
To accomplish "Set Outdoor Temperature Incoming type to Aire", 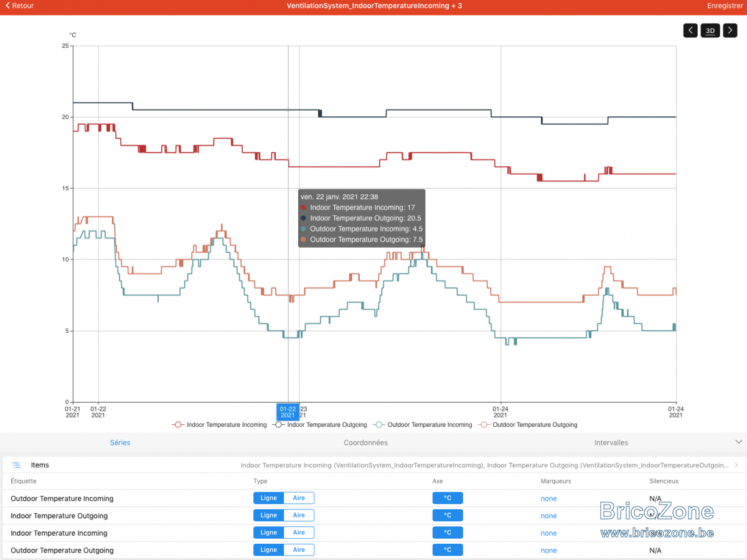I will pos(299,498).
